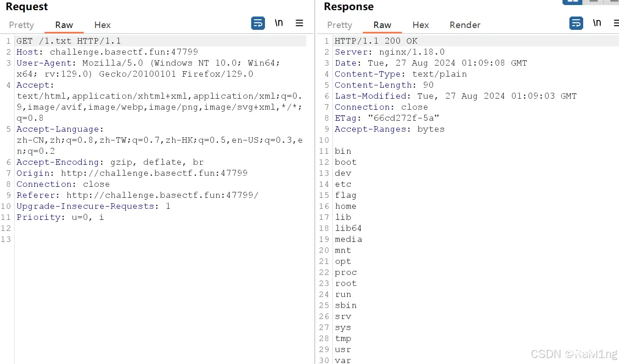619x364 pixels.
Task: Switch Request view to Pretty tab
Action: pos(22,25)
